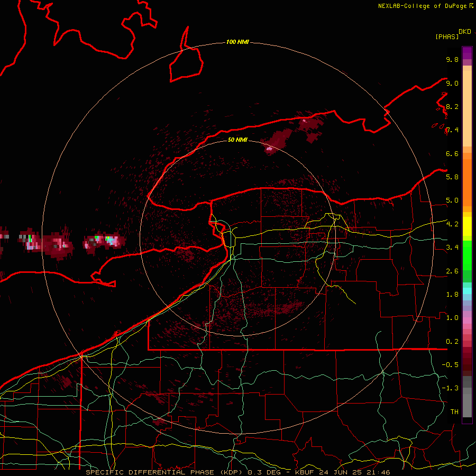Click the SPECIFIC DIFFERENTIAL PHASE (KDP) product title

(164, 472)
